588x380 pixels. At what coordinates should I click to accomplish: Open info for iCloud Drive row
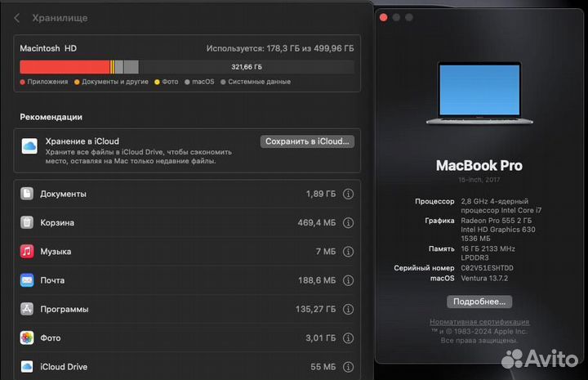(348, 367)
